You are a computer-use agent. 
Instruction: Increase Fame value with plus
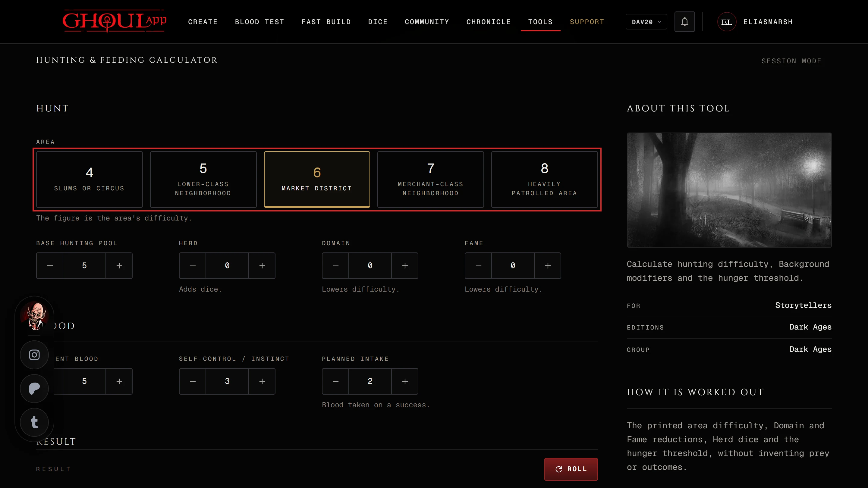(548, 266)
